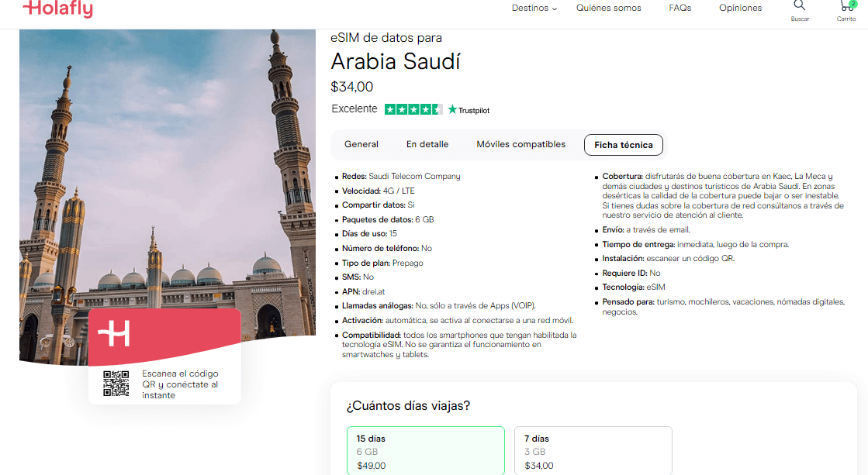The image size is (868, 475).
Task: Open the shopping cart (Carrito)
Action: (x=846, y=9)
